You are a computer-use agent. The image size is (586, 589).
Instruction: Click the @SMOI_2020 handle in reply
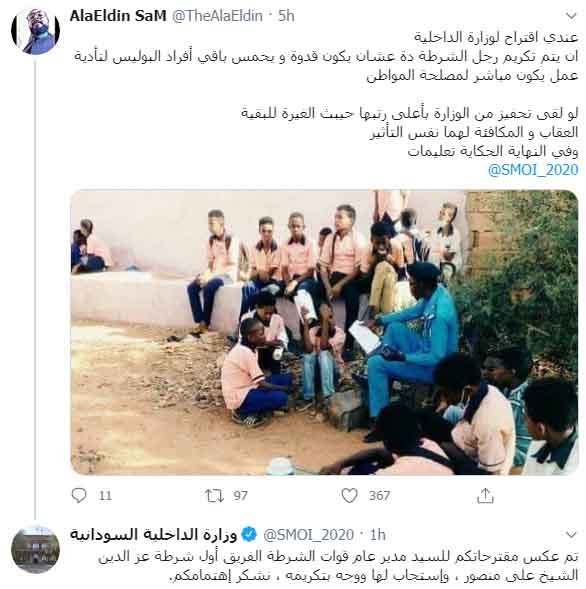click(x=308, y=534)
